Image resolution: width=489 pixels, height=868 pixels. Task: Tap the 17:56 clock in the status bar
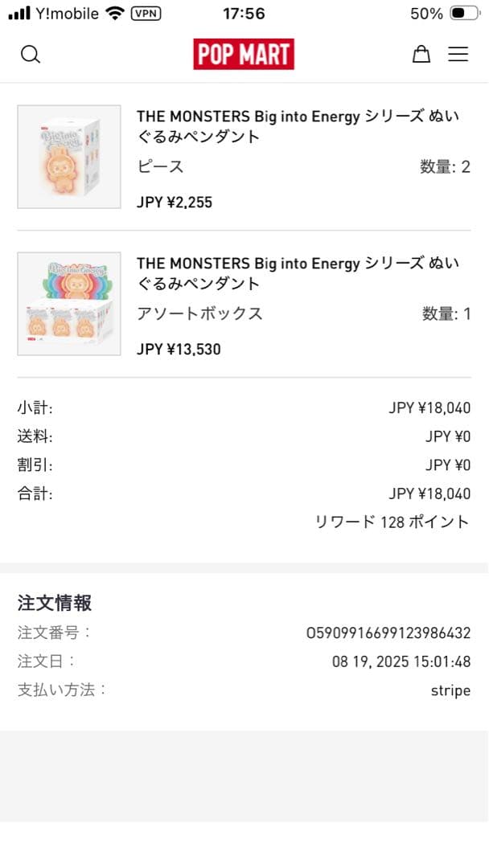(x=244, y=13)
